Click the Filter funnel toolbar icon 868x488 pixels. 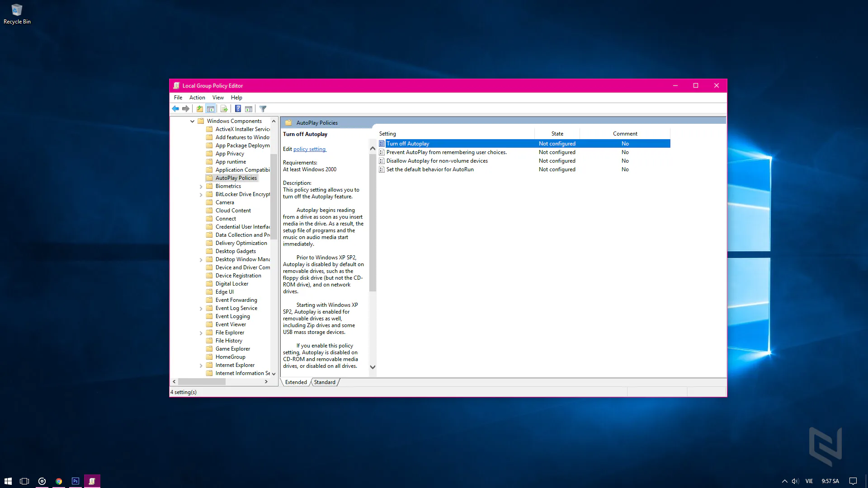click(x=263, y=109)
